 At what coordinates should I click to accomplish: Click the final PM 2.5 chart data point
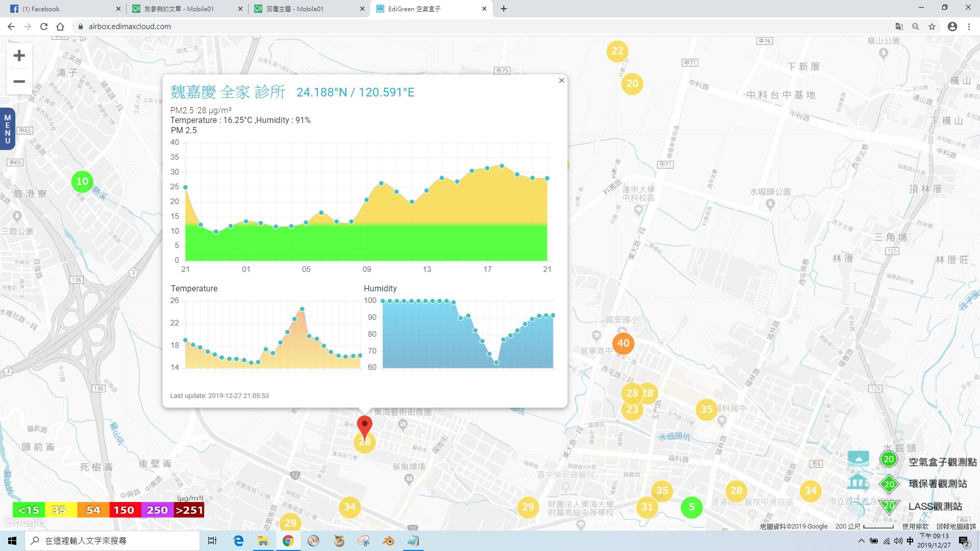click(x=547, y=178)
